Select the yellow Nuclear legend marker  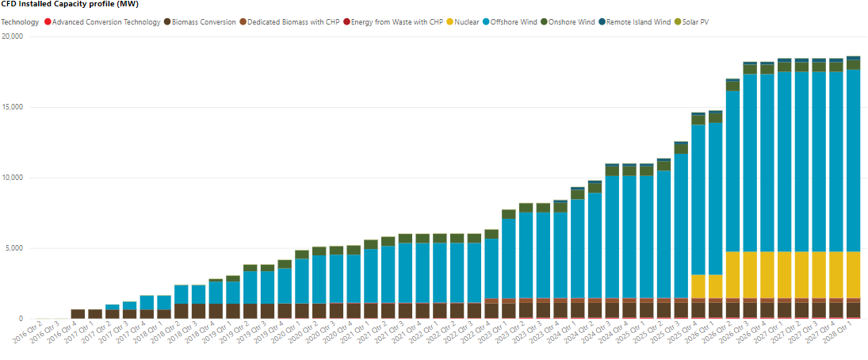tap(449, 21)
